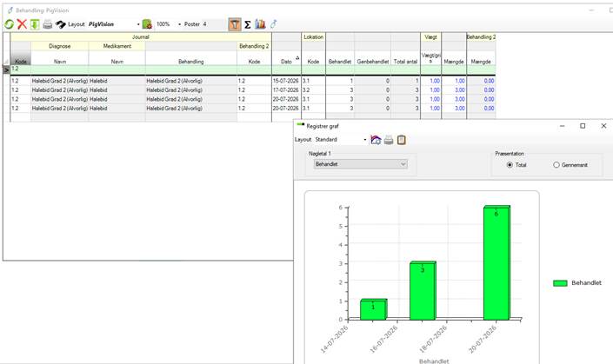This screenshot has width=613, height=364.
Task: Select the Gennemsnit presentation radio button
Action: click(556, 165)
